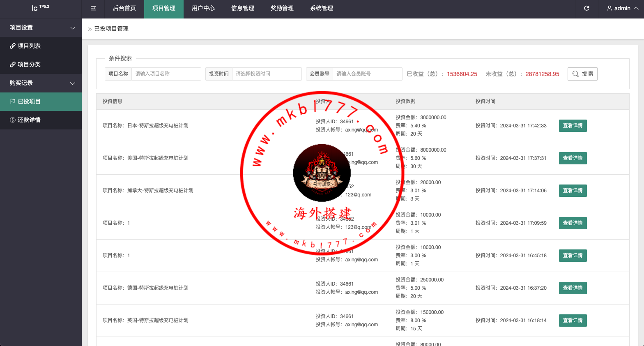Click 查看详情 for the 17:09:59 investment

click(x=573, y=223)
